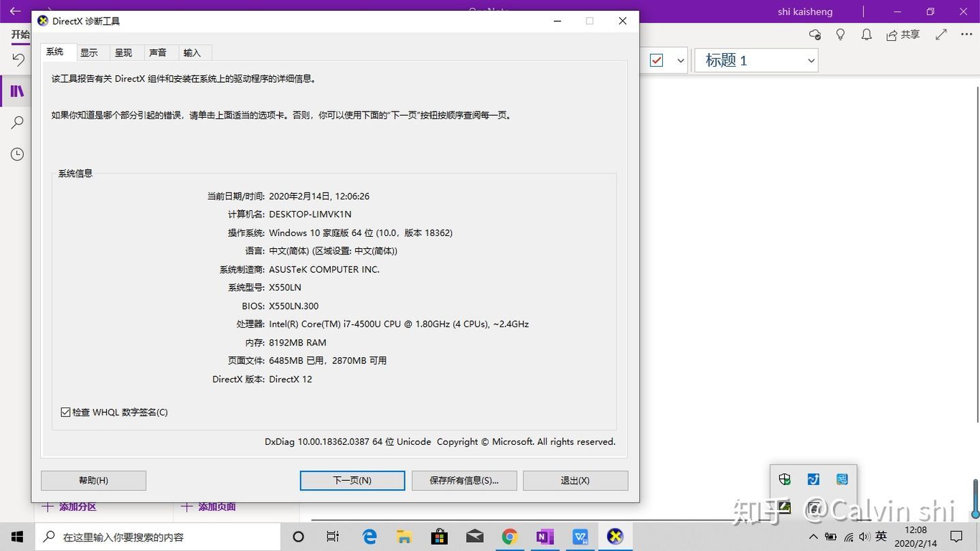Click OneNote full screen arrows icon
The width and height of the screenshot is (980, 551).
pyautogui.click(x=941, y=34)
